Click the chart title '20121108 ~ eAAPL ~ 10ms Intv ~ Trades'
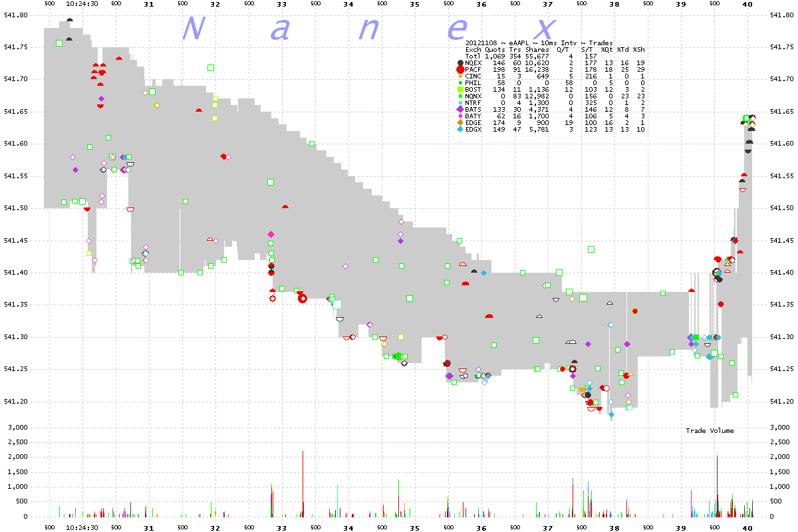The image size is (798, 532). pyautogui.click(x=539, y=43)
